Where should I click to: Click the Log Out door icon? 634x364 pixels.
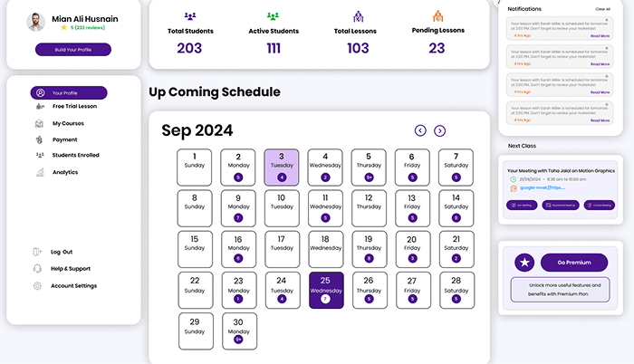(x=37, y=252)
